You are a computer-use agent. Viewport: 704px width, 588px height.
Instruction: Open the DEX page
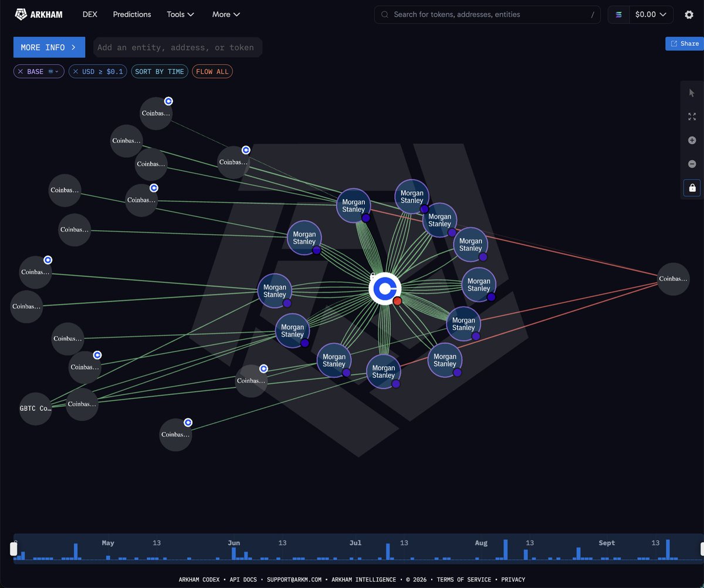point(90,14)
